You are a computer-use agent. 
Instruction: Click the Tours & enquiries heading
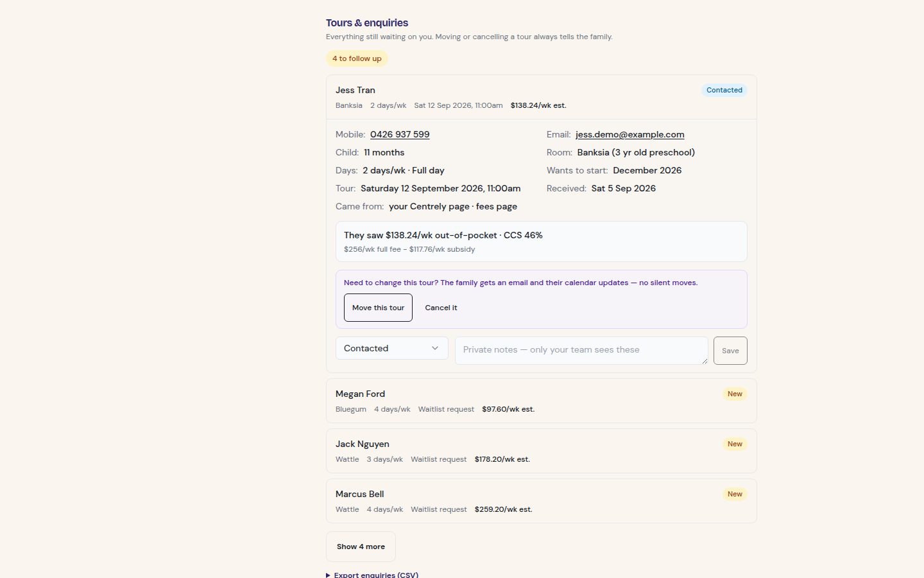pyautogui.click(x=367, y=22)
